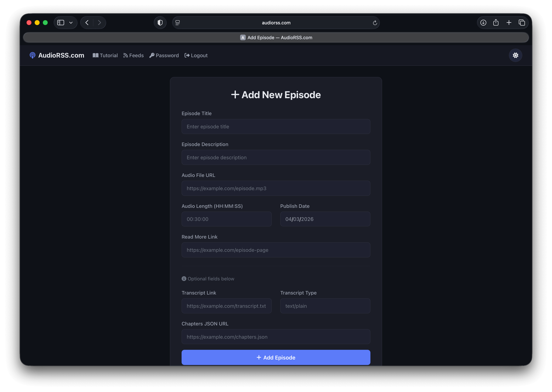Click the privacy shield icon in the toolbar
Viewport: 552px width, 392px height.
160,22
